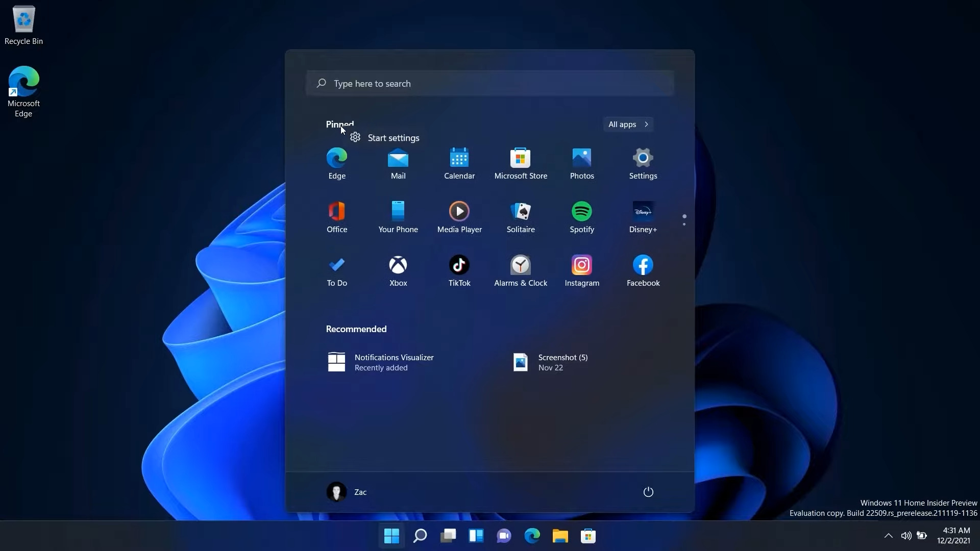Open the To Do app
Screen dimensions: 980x551
click(337, 271)
